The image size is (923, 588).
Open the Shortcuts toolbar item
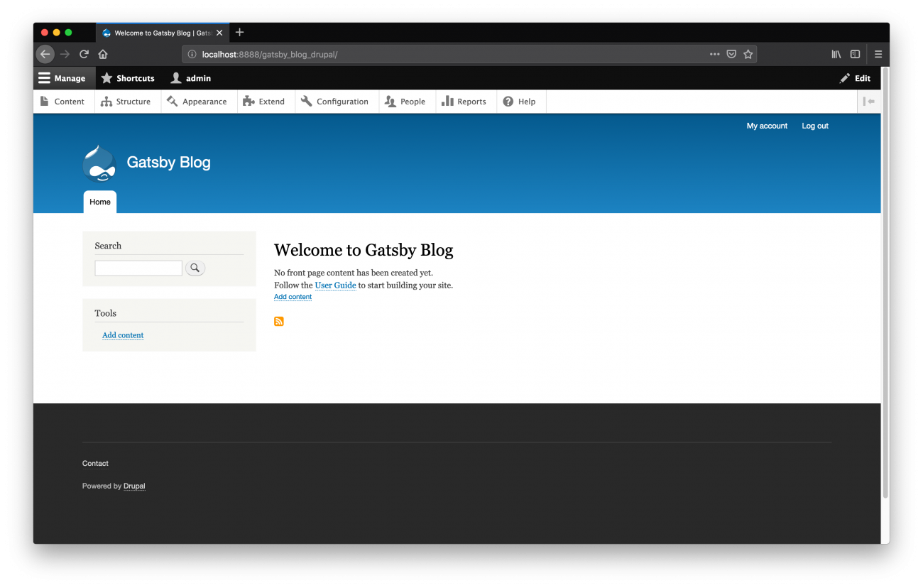[128, 78]
